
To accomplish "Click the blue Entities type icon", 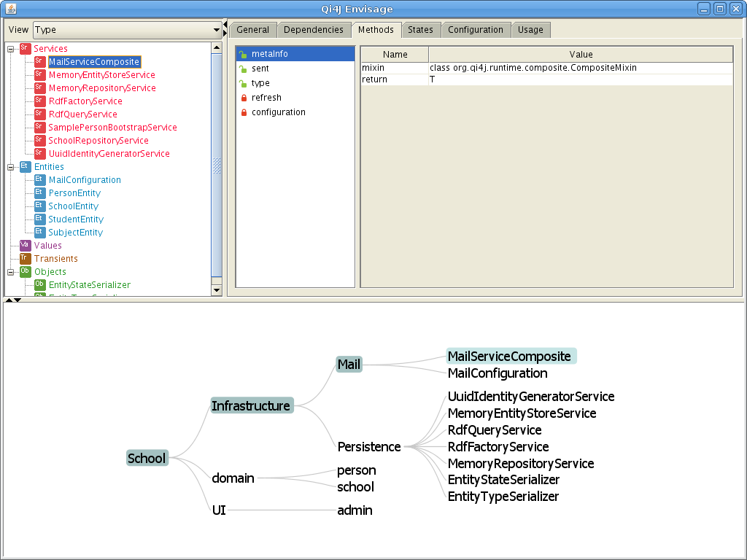I will pyautogui.click(x=26, y=166).
